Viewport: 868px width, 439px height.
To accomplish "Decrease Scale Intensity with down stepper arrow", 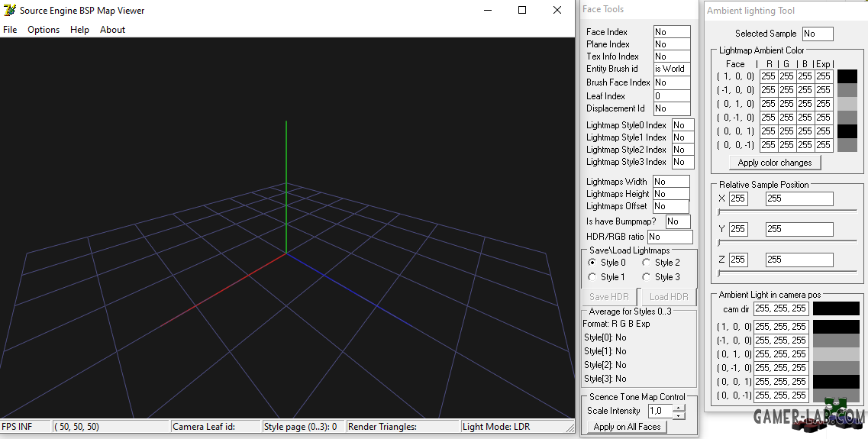I will click(679, 415).
